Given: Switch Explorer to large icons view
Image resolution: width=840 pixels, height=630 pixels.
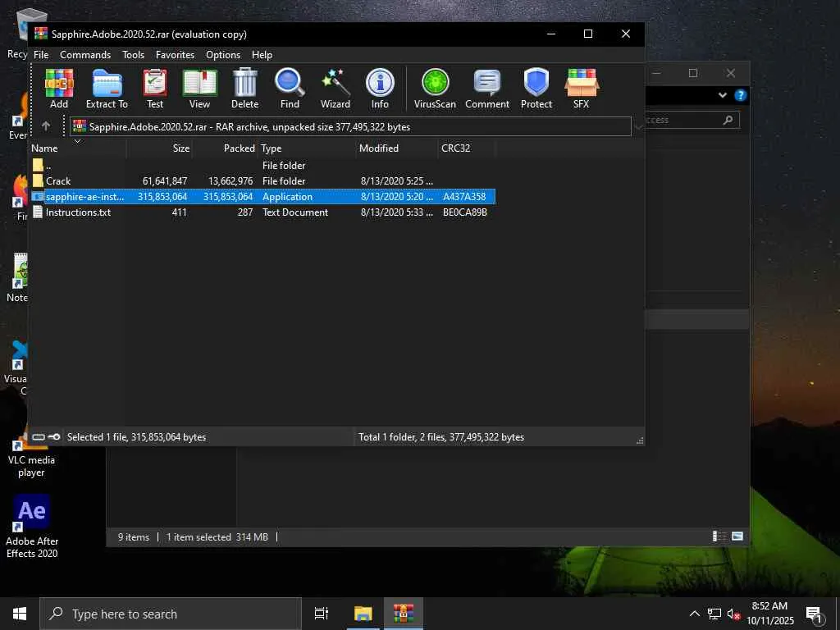Looking at the screenshot, I should pyautogui.click(x=737, y=536).
